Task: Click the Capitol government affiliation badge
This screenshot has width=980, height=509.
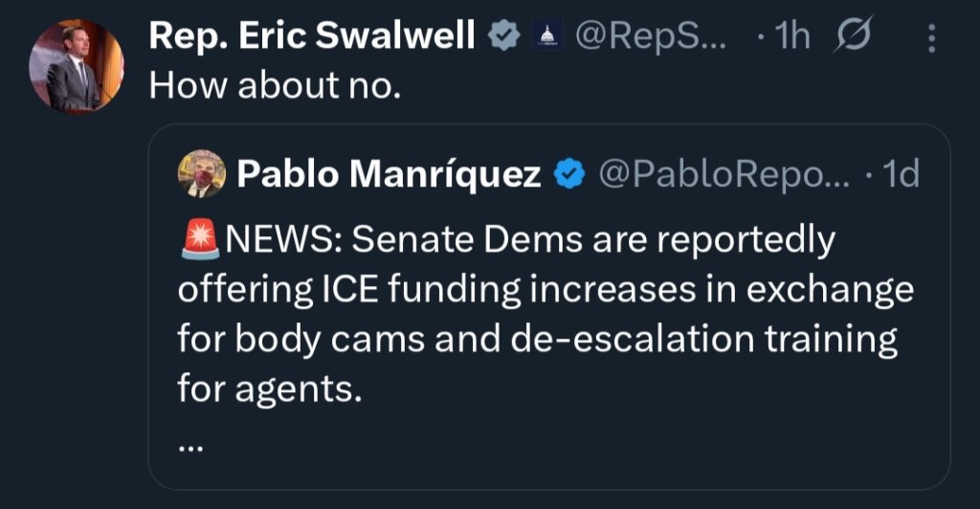Action: coord(547,37)
